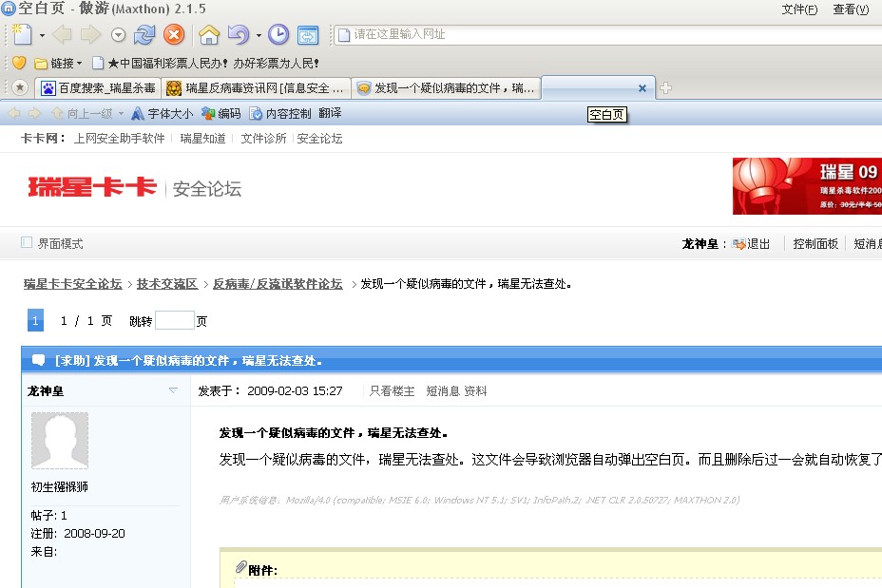Go to 反病毒/反流氓软件论坛 breadcrumb

coord(278,284)
